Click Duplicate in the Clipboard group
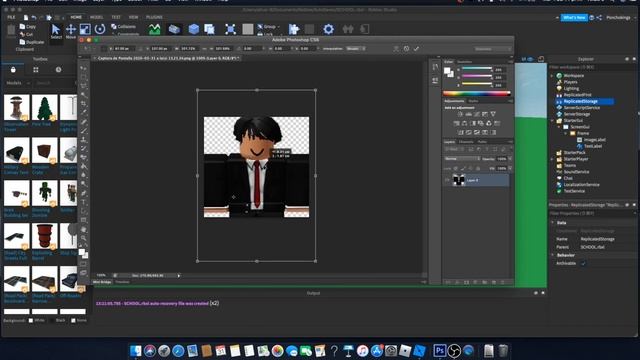This screenshot has width=640, height=360. point(32,42)
